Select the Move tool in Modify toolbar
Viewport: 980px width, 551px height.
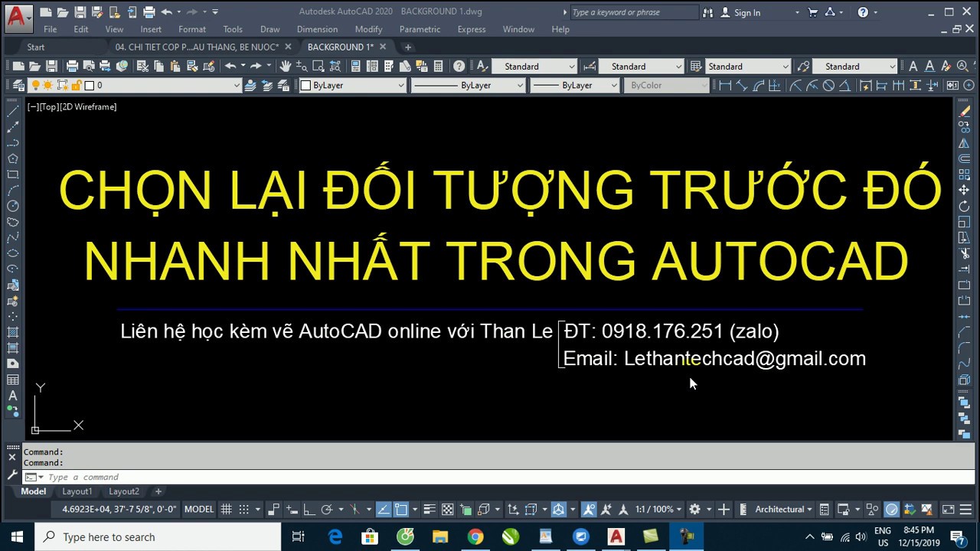point(965,190)
